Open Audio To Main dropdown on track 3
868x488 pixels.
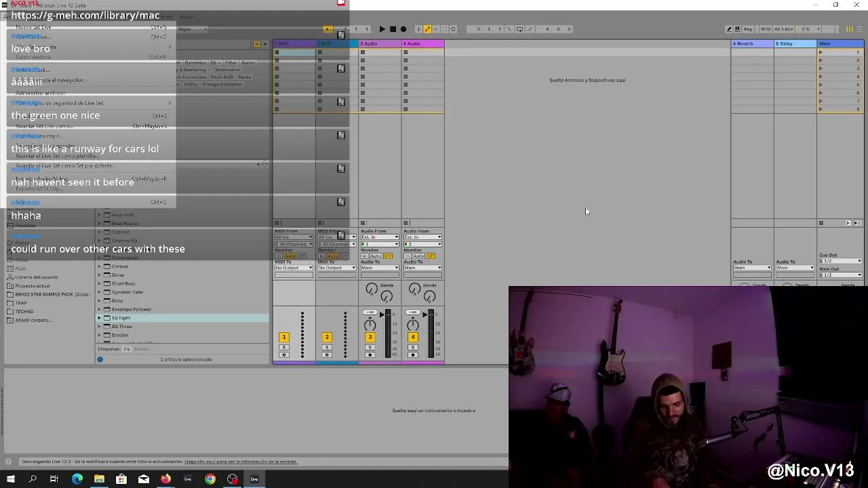coord(380,268)
